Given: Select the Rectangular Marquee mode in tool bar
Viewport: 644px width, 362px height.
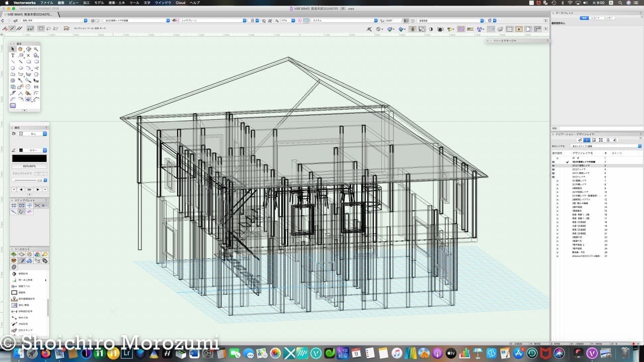Looking at the screenshot, I should point(41,29).
